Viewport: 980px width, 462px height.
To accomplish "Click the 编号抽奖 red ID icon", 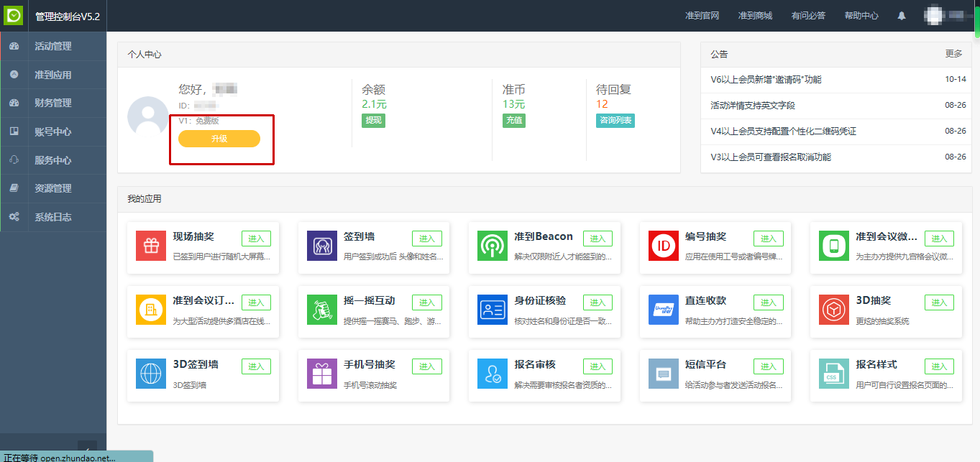I will pos(663,246).
